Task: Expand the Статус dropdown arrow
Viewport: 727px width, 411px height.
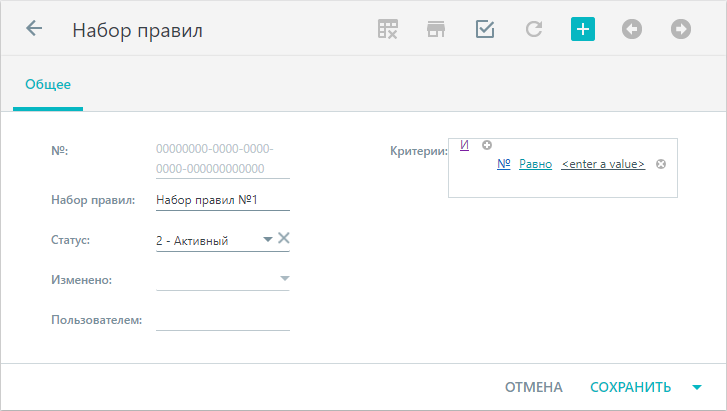Action: [268, 239]
